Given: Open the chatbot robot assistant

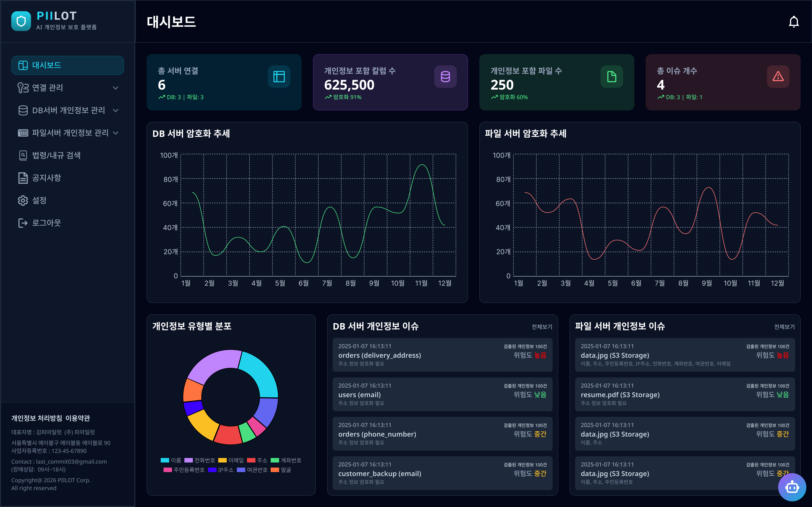Looking at the screenshot, I should click(792, 487).
